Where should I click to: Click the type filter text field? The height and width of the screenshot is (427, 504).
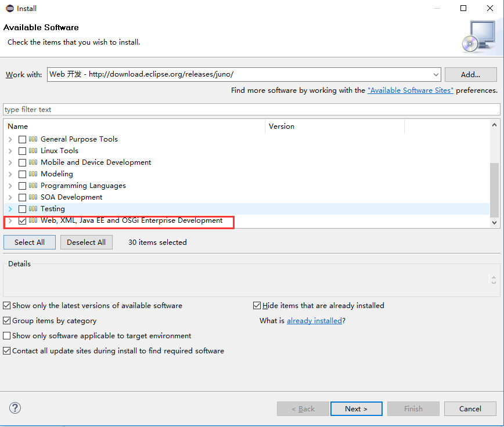point(251,110)
